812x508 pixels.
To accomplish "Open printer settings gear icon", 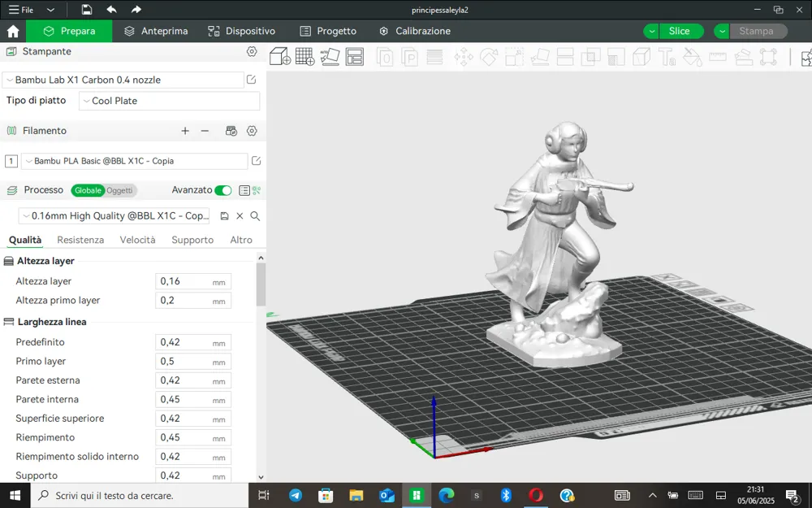I will pyautogui.click(x=252, y=51).
